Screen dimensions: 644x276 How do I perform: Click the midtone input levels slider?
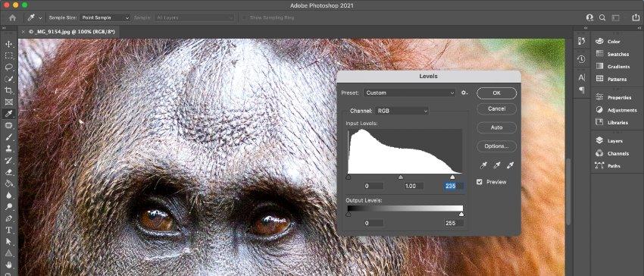[401, 177]
